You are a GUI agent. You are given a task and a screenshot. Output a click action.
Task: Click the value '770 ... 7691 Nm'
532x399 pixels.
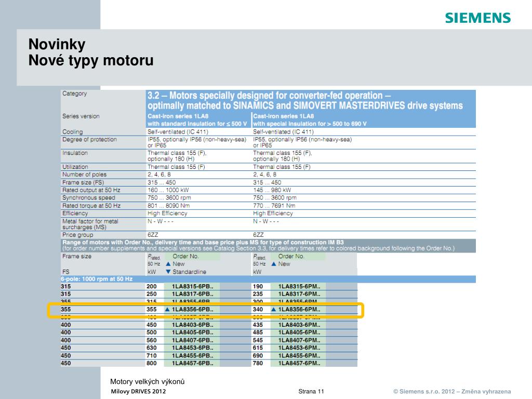(274, 206)
